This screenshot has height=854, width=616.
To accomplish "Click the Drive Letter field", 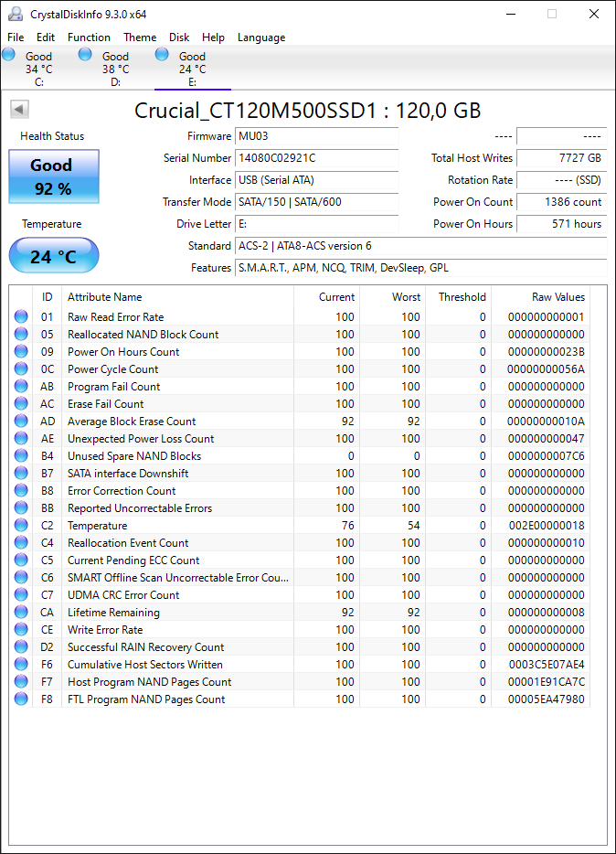I will [317, 224].
